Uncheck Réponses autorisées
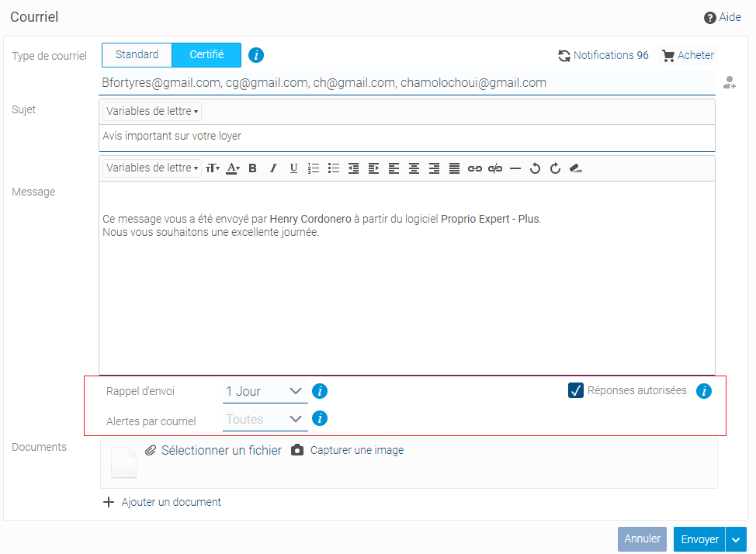 click(576, 391)
